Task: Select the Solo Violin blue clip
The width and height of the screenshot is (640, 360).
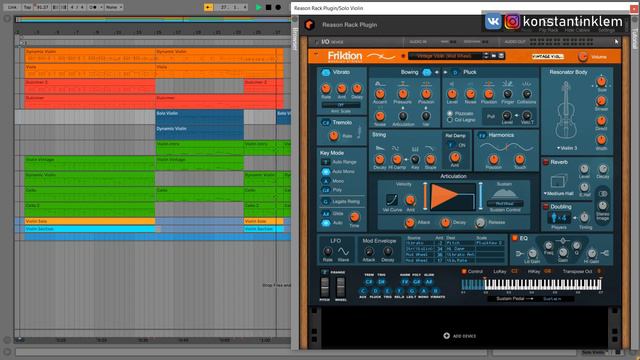Action: coord(200,117)
